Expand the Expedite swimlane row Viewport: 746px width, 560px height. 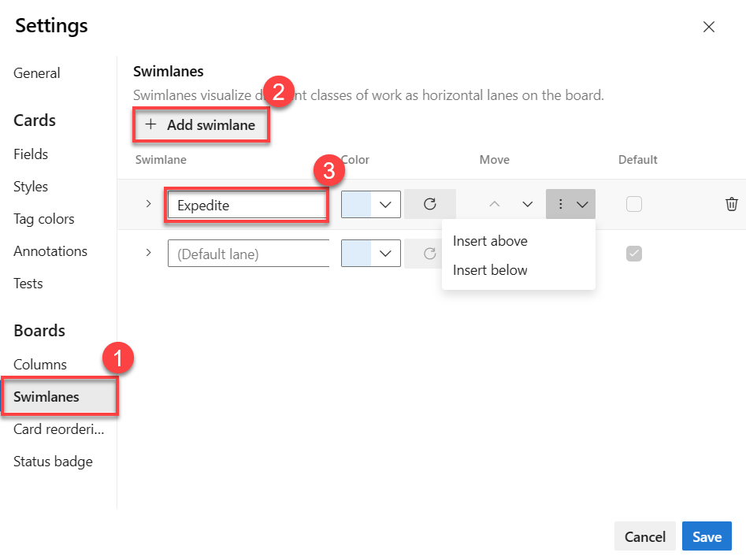tap(149, 205)
